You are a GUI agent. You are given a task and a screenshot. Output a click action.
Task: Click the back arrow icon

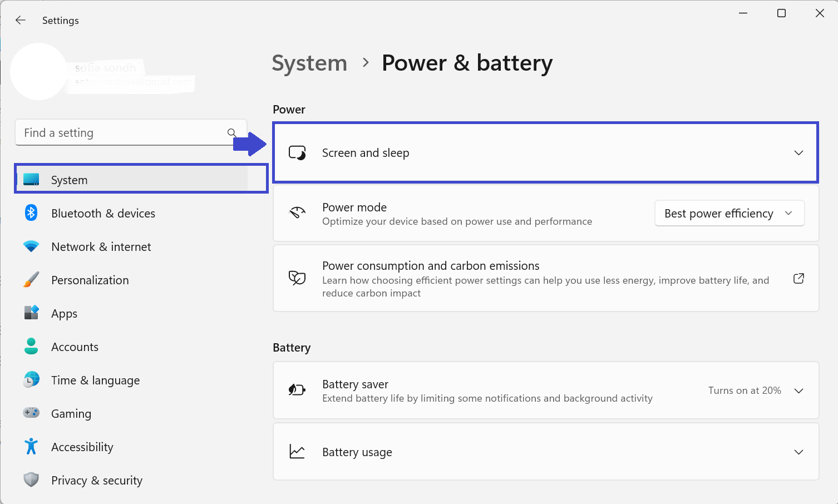(x=21, y=20)
